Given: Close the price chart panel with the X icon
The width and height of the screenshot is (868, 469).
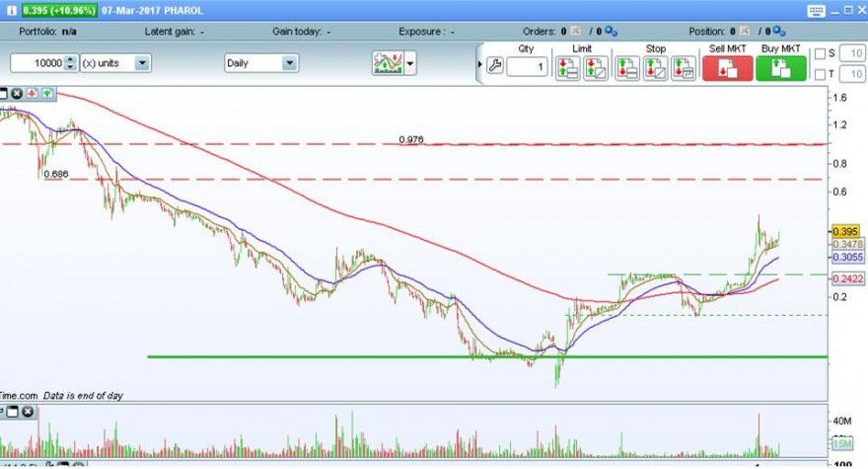Looking at the screenshot, I should [17, 93].
